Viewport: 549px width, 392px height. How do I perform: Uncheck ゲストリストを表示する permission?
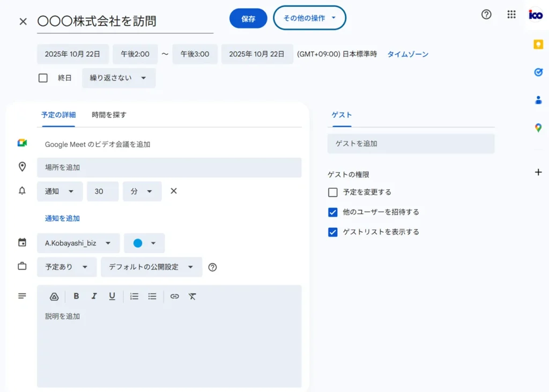333,232
